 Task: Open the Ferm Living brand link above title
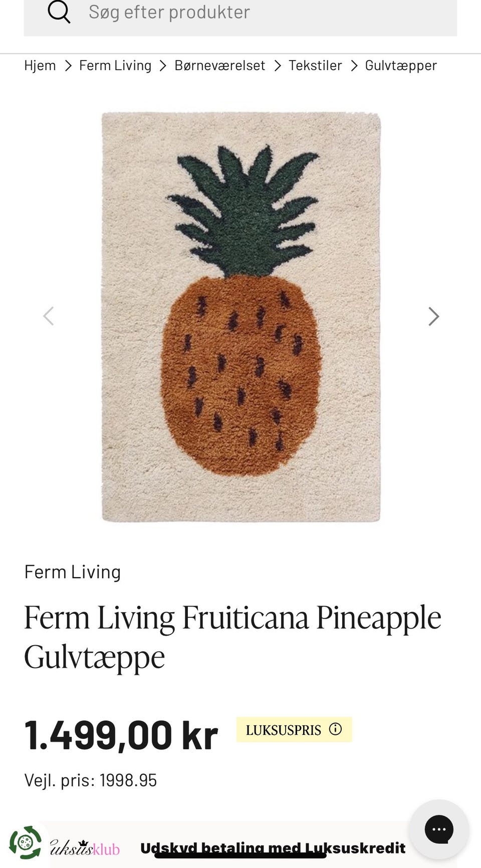pyautogui.click(x=73, y=572)
